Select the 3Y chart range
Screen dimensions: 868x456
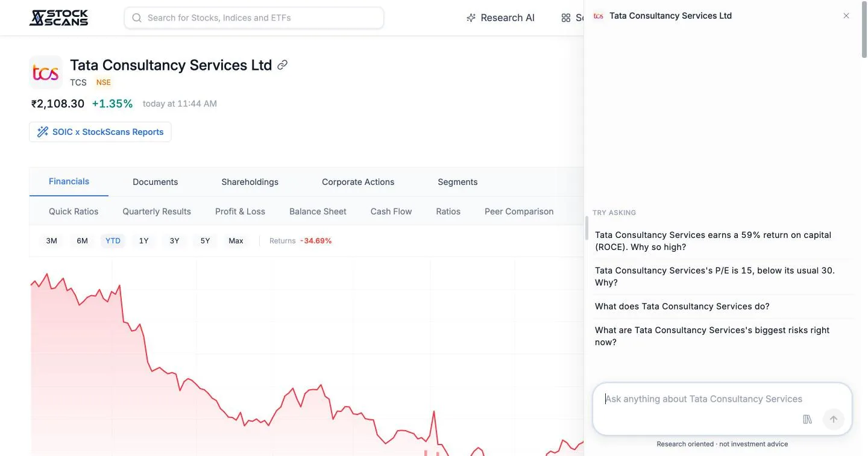pyautogui.click(x=174, y=241)
